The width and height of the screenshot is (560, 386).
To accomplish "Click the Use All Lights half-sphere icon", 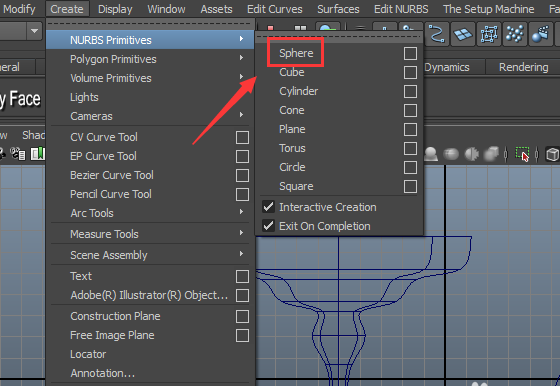I will coord(471,154).
